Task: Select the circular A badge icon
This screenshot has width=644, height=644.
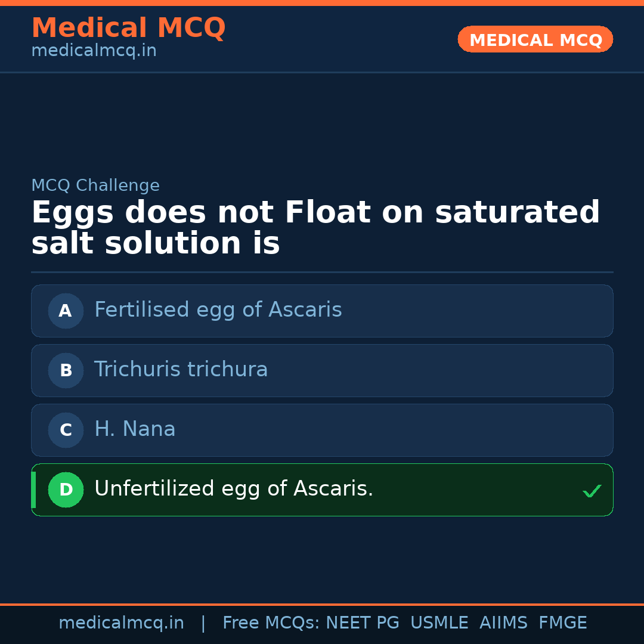Action: (x=66, y=311)
